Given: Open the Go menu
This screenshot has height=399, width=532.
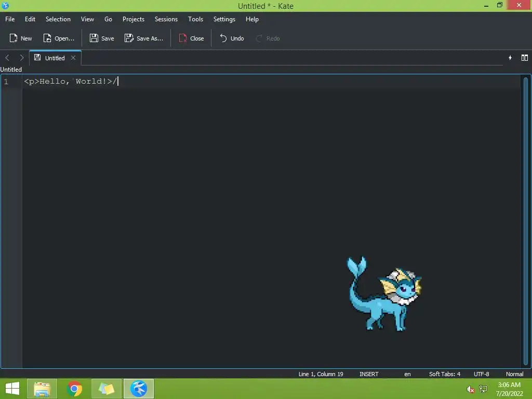Looking at the screenshot, I should point(108,19).
